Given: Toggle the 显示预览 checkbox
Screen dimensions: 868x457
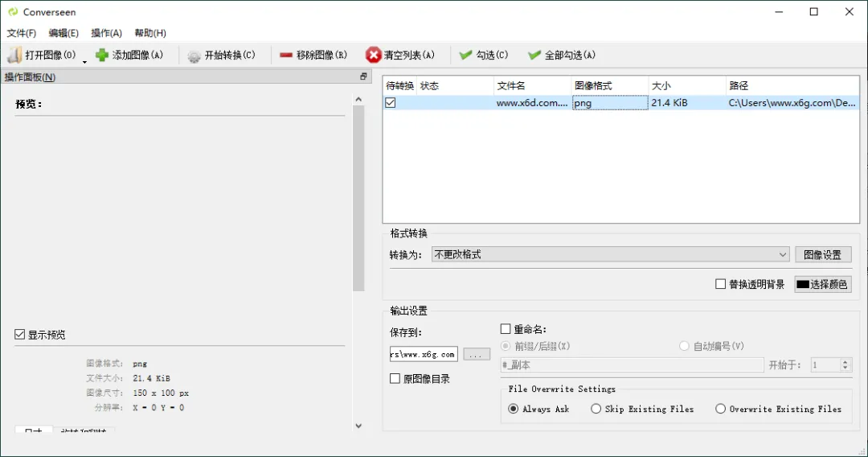Looking at the screenshot, I should (20, 335).
